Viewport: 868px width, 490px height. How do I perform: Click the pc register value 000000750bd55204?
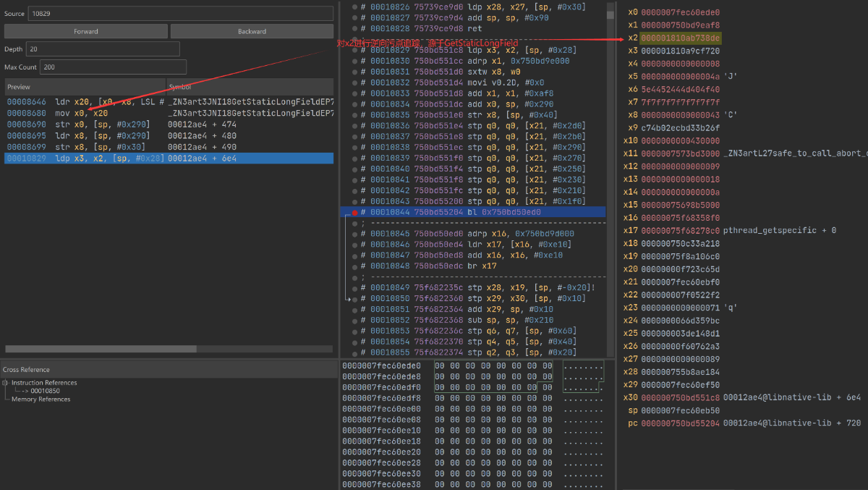680,423
